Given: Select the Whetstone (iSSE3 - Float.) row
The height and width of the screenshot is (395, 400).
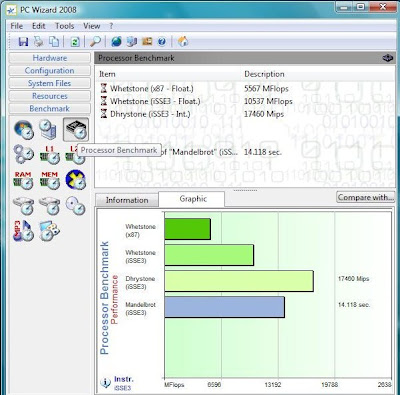Looking at the screenshot, I should 245,101.
